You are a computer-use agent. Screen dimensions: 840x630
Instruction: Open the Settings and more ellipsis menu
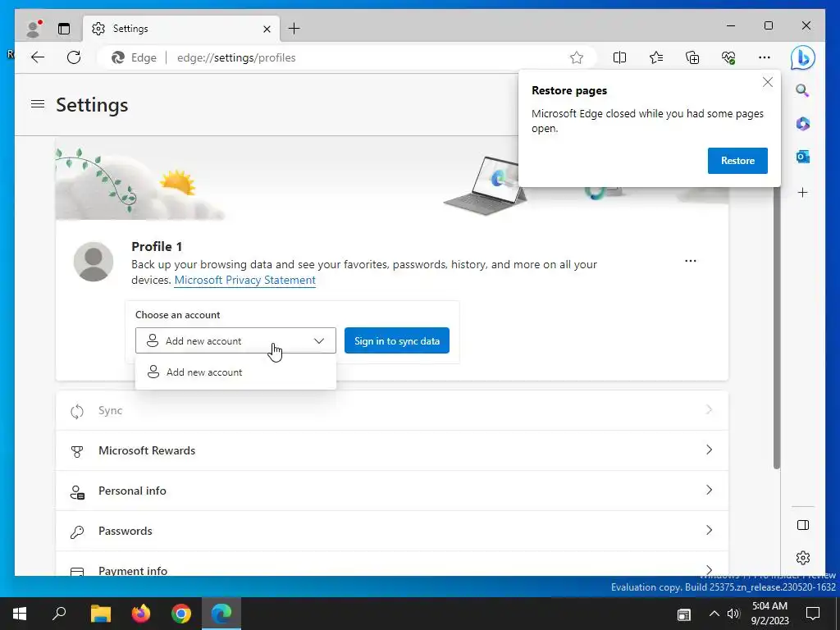coord(765,57)
